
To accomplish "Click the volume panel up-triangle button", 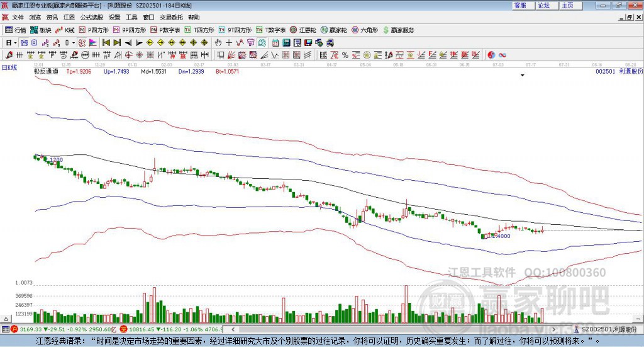I will click(6, 318).
